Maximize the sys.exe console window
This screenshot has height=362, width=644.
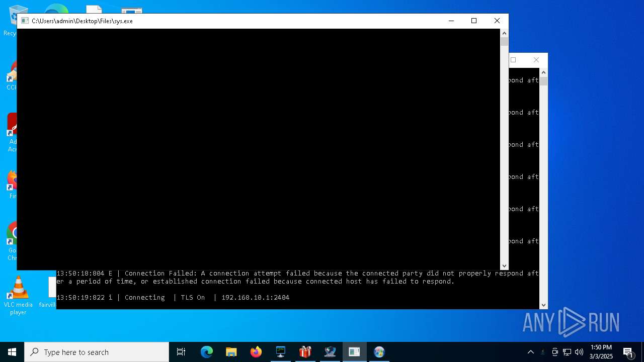click(x=474, y=21)
